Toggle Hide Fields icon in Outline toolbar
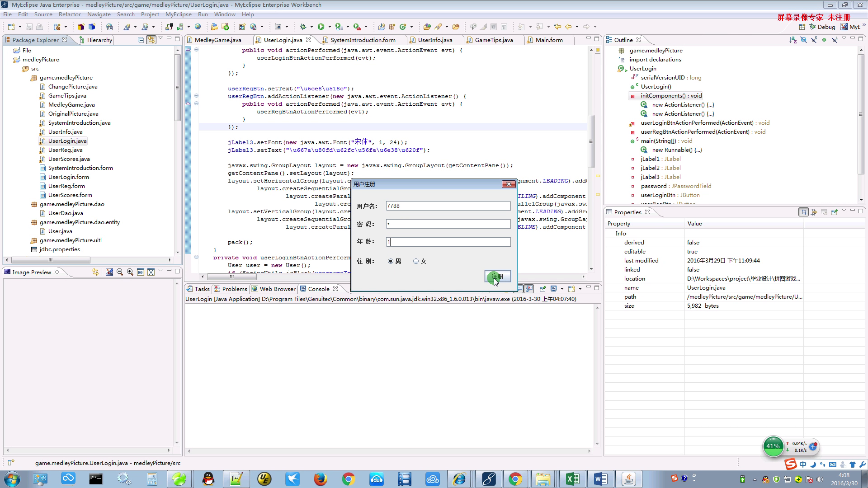868x488 pixels. pyautogui.click(x=803, y=40)
